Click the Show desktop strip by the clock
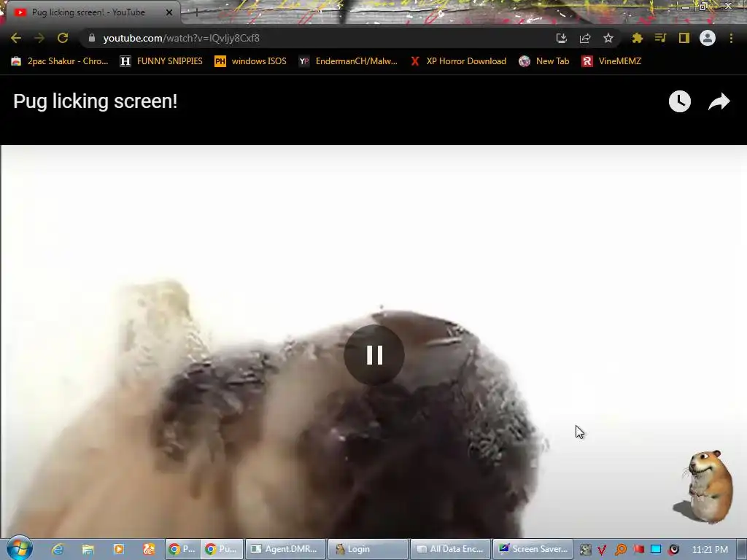 [742, 549]
